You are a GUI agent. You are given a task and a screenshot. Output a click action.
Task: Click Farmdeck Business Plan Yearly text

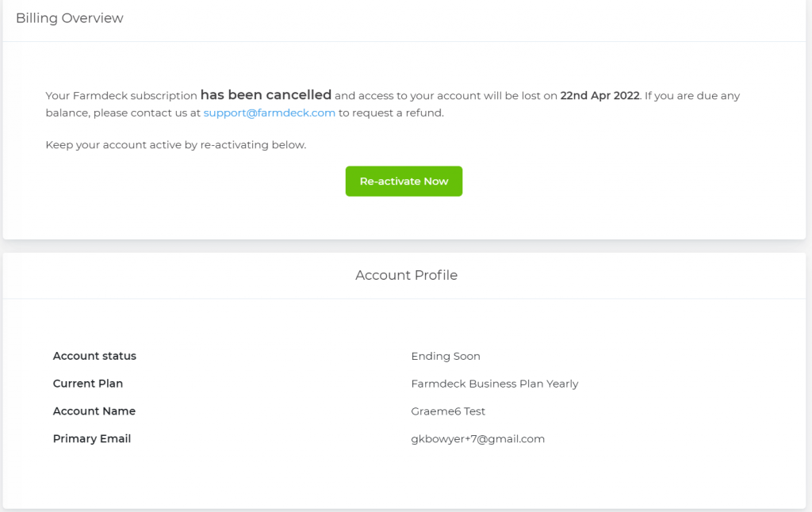(495, 384)
